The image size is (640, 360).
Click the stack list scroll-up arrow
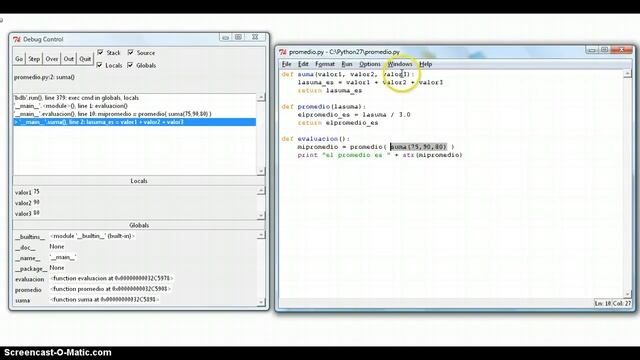tap(261, 98)
